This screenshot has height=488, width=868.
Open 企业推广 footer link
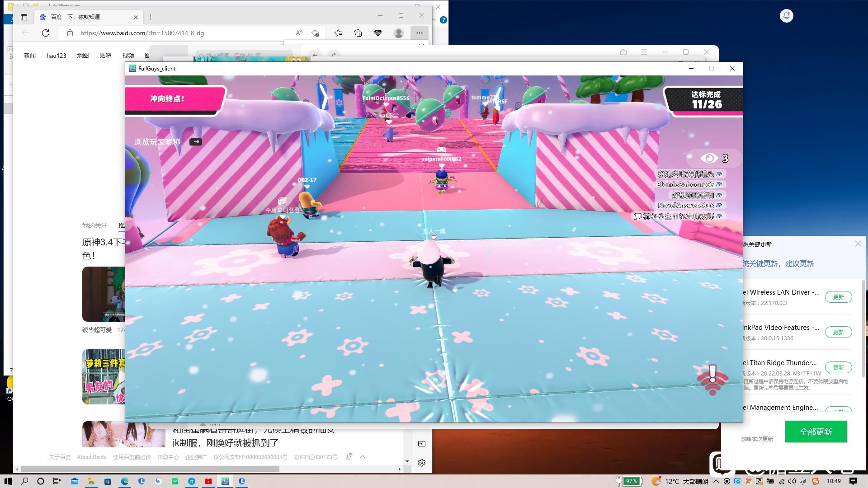tap(196, 457)
